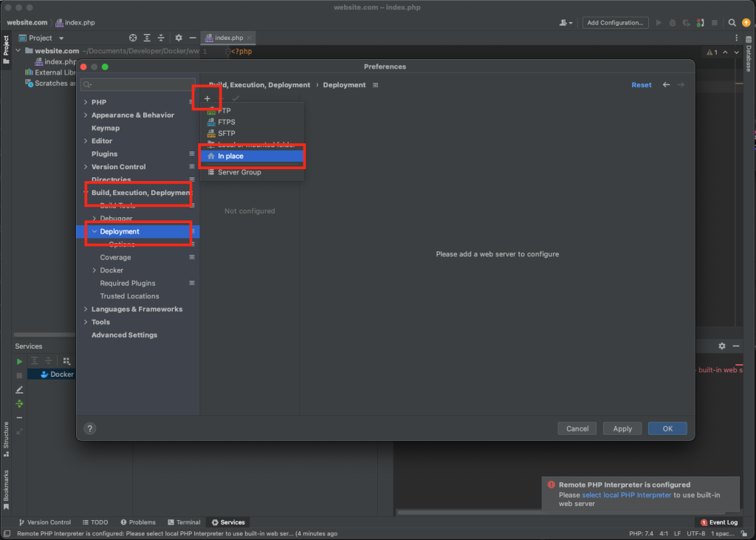Screen dimensions: 756x540
Task: Open the search everywhere magnifier icon
Action: [732, 23]
